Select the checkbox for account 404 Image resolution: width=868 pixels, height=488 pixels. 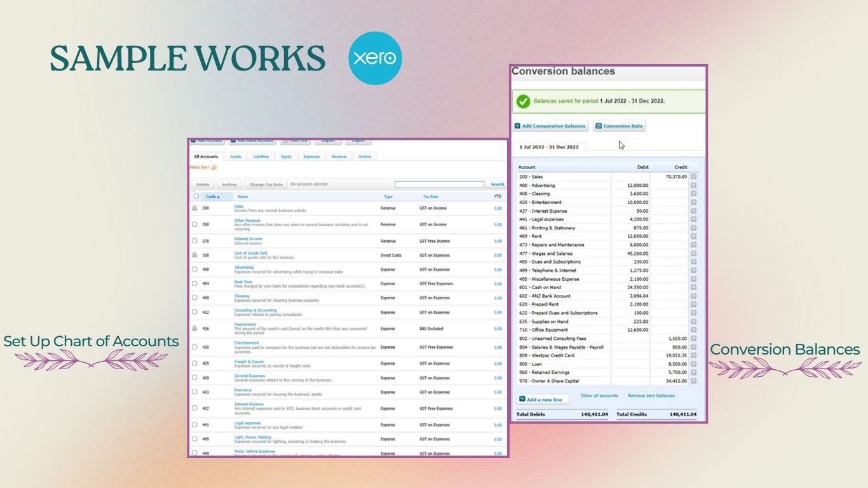[x=194, y=284]
